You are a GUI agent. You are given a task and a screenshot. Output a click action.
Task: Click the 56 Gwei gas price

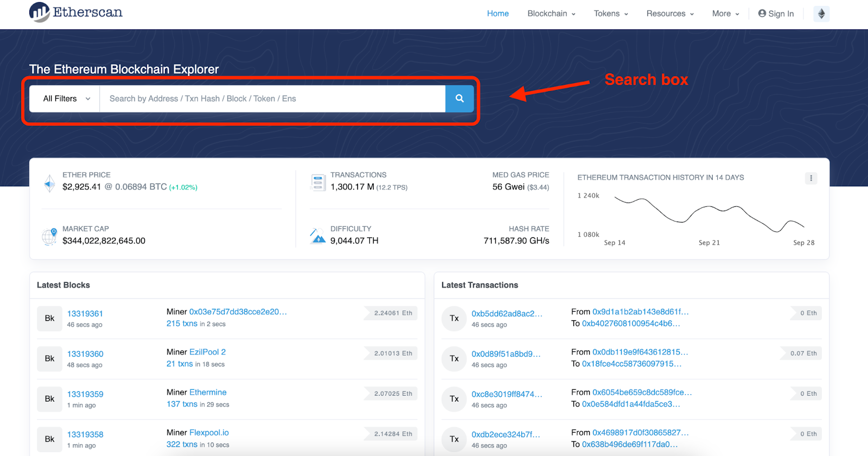[x=508, y=187]
